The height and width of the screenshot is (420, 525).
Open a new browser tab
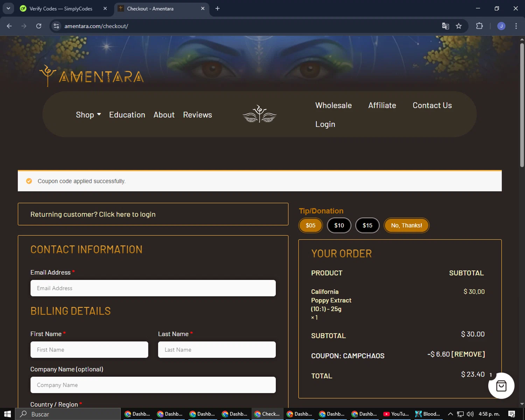click(x=217, y=8)
